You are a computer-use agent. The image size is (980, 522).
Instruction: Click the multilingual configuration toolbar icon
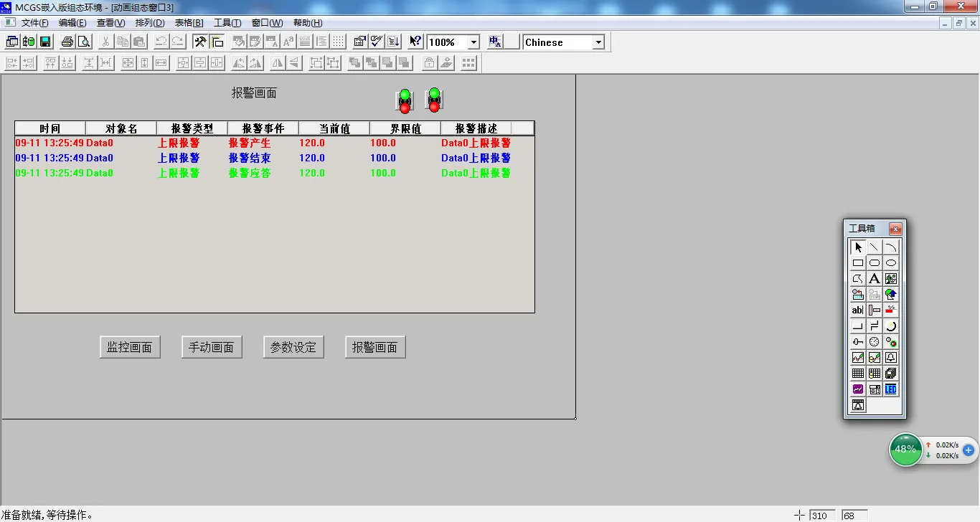tap(495, 42)
